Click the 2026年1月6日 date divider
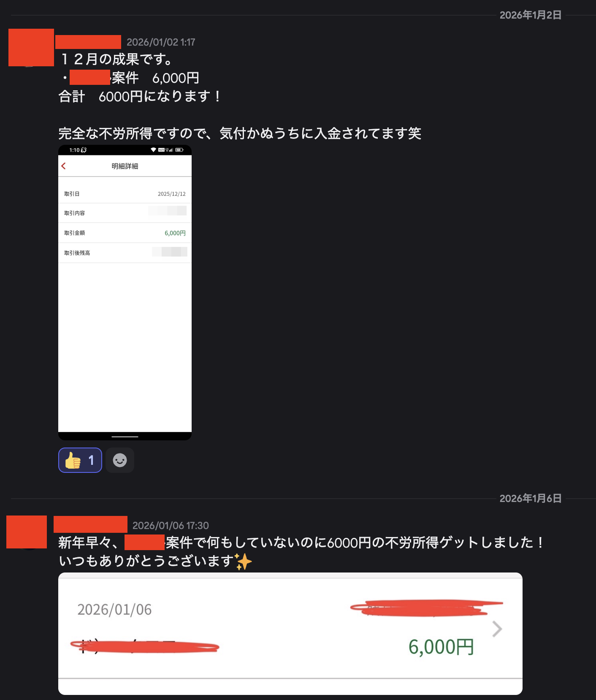 (x=531, y=499)
